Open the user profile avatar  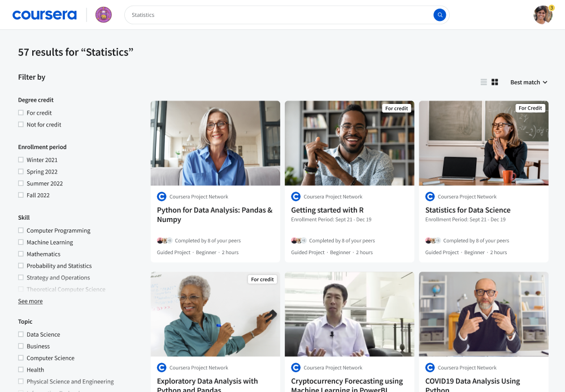click(x=542, y=15)
